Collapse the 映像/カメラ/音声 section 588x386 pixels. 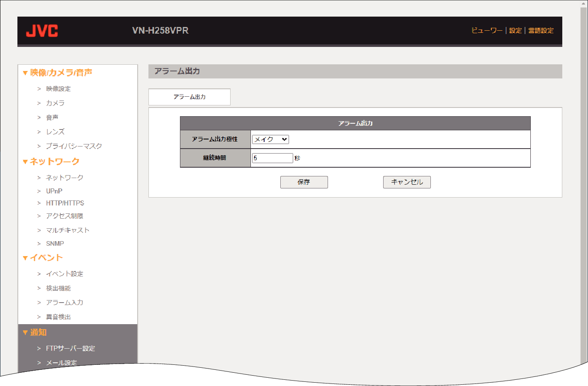(57, 73)
